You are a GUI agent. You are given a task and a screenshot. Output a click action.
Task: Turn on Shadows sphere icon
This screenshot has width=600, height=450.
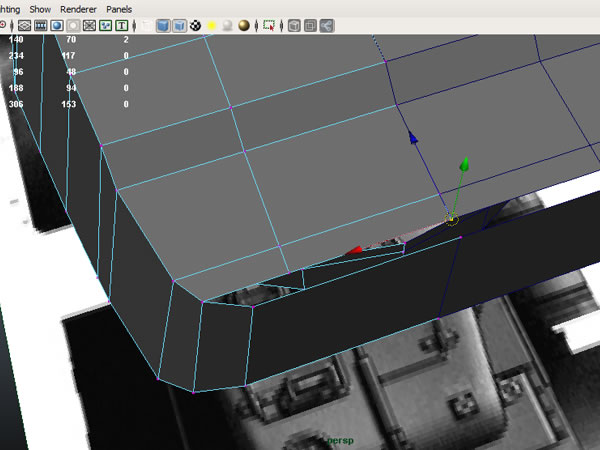pyautogui.click(x=228, y=24)
